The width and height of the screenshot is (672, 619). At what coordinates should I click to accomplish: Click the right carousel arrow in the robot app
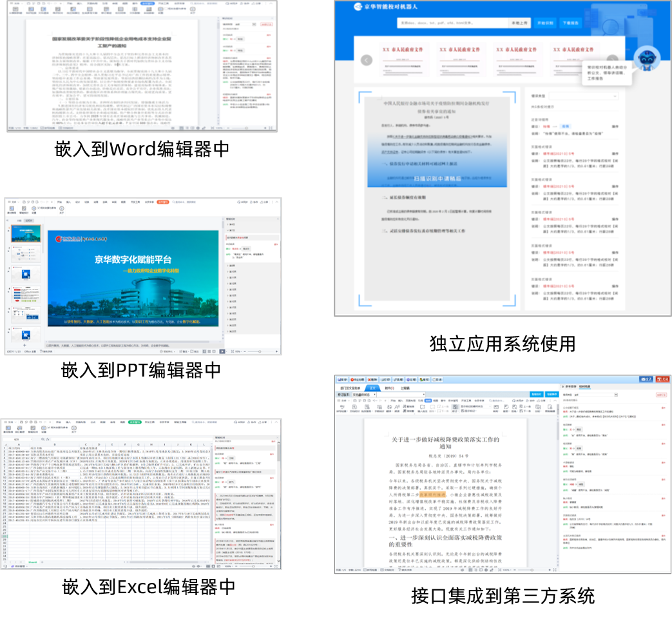tap(613, 59)
